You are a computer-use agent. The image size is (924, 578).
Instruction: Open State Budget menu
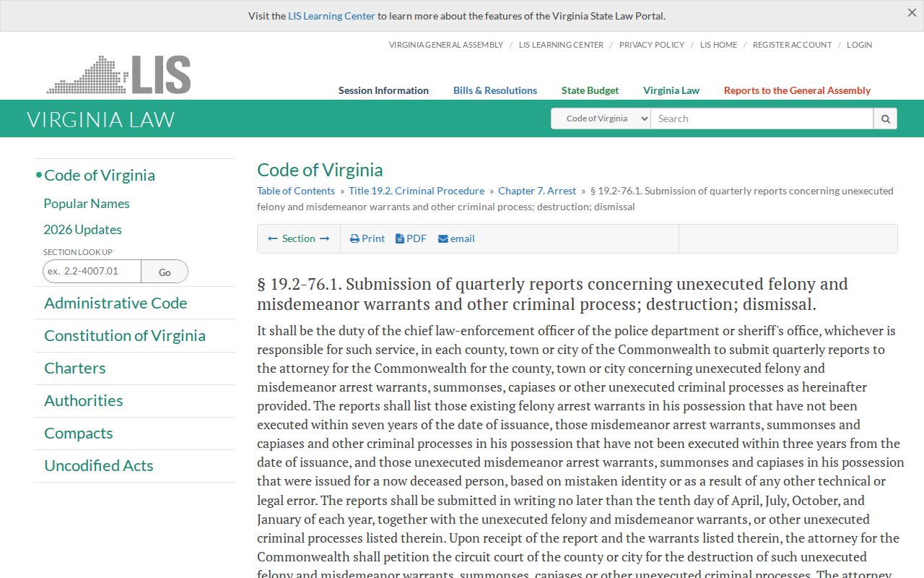[x=590, y=90]
